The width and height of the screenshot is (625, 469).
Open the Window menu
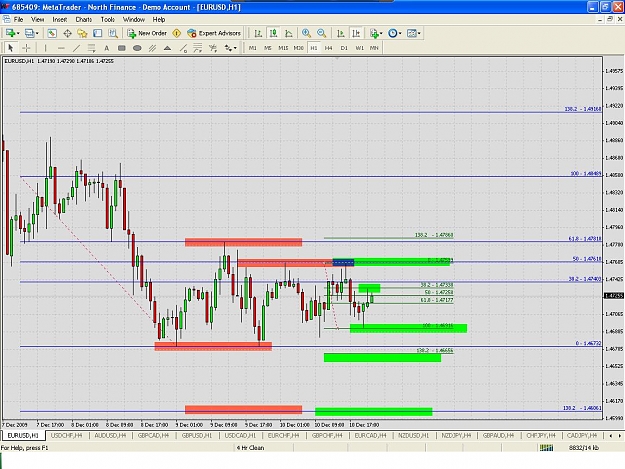134,20
